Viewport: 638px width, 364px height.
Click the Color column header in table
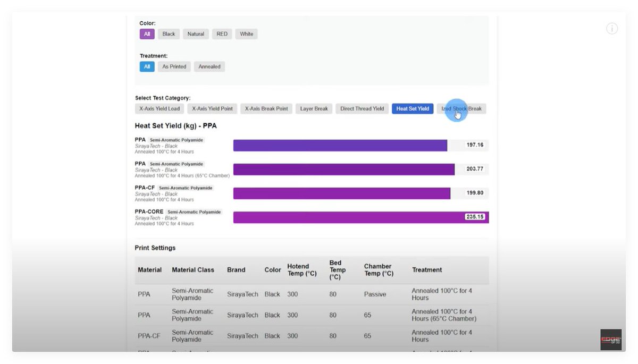[273, 270]
